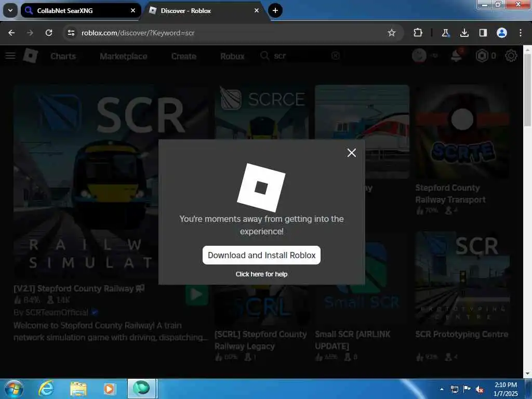This screenshot has width=532, height=399.
Task: Open the browser extensions menu
Action: click(418, 33)
